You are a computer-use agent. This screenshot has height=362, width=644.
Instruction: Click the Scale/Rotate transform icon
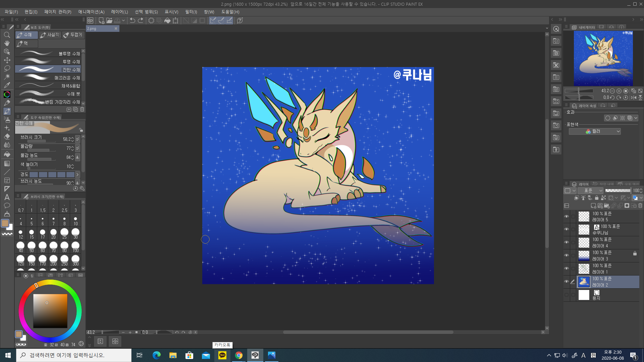(x=175, y=20)
